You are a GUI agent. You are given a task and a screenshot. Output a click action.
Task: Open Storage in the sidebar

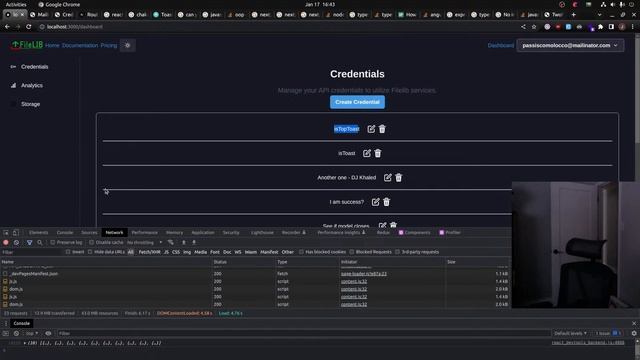click(31, 104)
